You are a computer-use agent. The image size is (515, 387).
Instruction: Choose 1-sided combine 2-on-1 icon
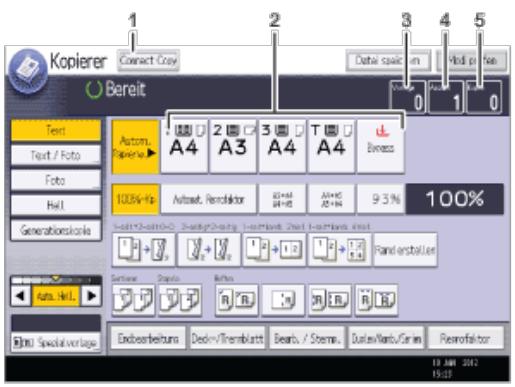[274, 249]
